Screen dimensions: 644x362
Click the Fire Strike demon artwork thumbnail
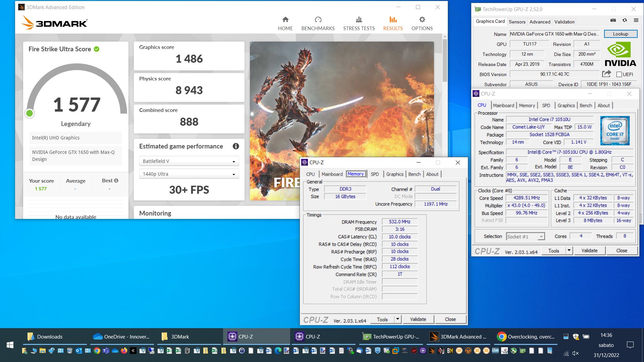click(342, 121)
